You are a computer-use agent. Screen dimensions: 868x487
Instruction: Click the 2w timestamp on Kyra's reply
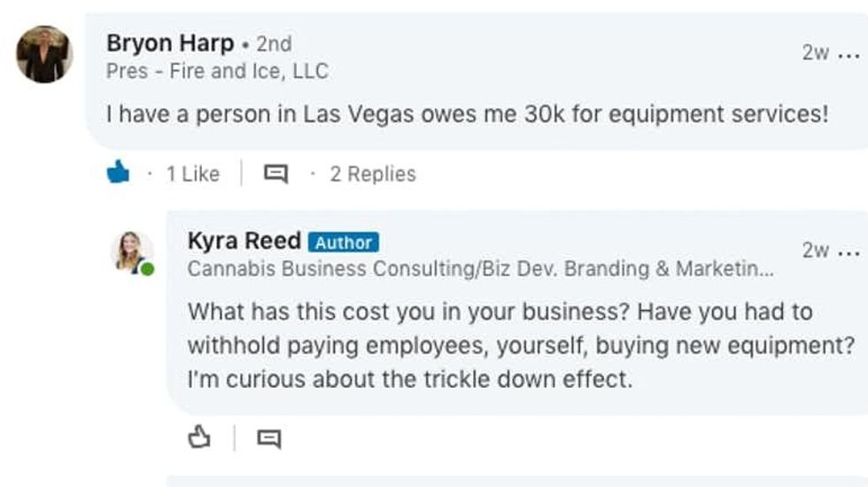(x=815, y=251)
